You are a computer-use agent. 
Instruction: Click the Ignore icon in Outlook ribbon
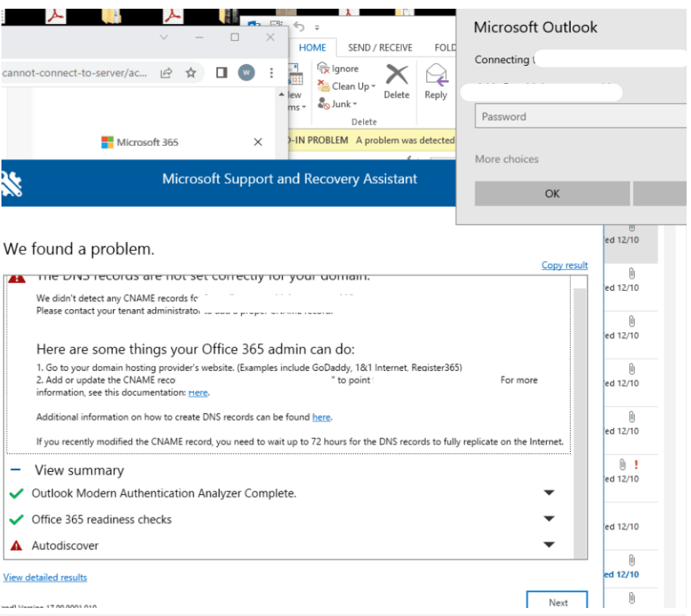click(324, 69)
